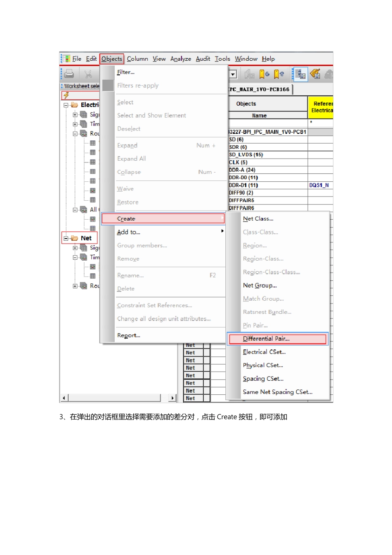Select the DDR-D0 (11) row
The width and height of the screenshot is (392, 555).
coord(268,178)
